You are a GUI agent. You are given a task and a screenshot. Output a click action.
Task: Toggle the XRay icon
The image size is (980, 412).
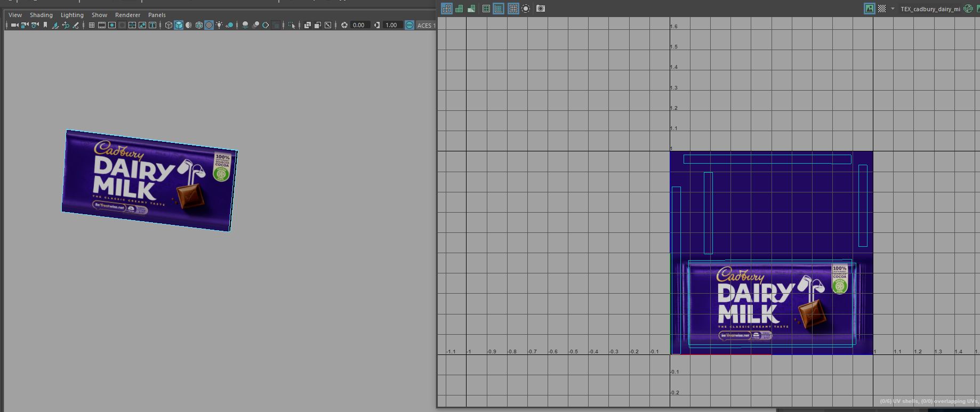click(308, 25)
